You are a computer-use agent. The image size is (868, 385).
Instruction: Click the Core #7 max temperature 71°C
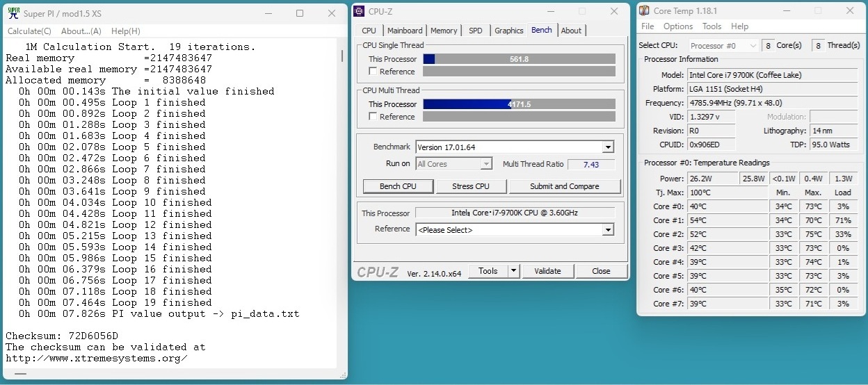812,304
